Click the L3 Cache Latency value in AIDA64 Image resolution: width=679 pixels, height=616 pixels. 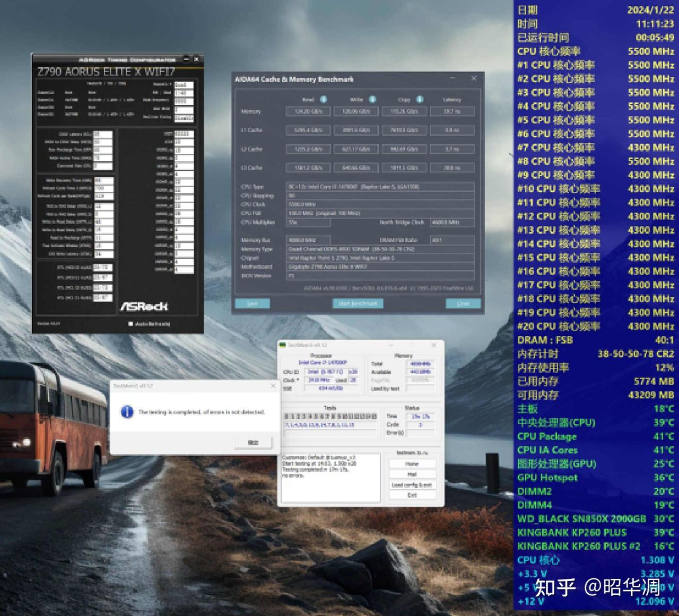click(452, 168)
